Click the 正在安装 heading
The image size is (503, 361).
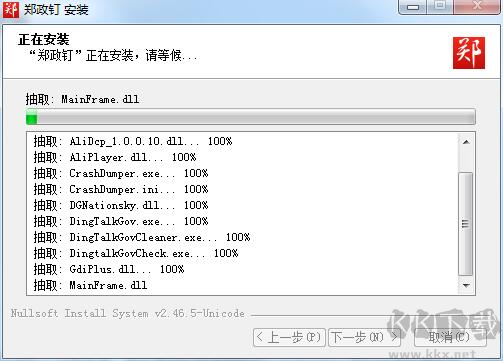click(x=44, y=40)
